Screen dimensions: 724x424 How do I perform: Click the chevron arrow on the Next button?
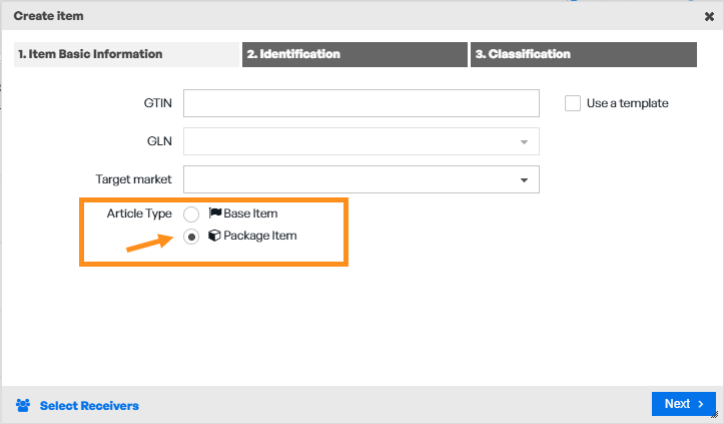(701, 404)
